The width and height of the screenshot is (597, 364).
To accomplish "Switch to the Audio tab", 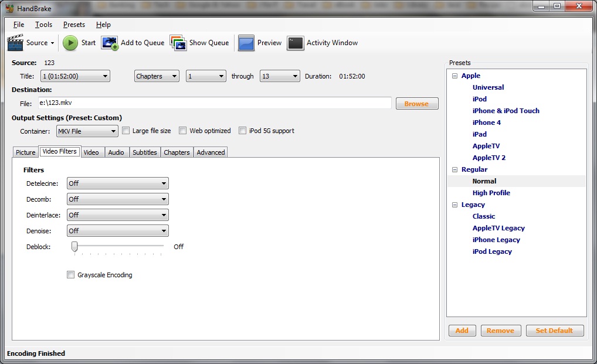I will point(116,152).
